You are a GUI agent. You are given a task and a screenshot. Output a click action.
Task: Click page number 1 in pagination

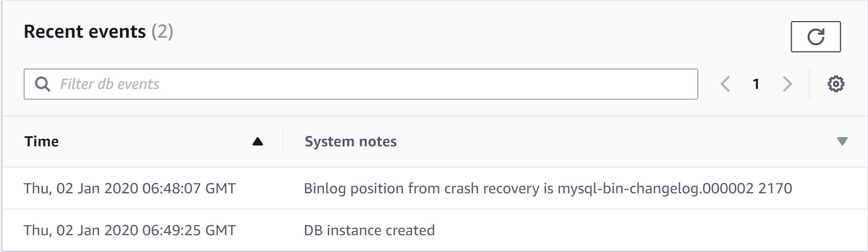756,84
